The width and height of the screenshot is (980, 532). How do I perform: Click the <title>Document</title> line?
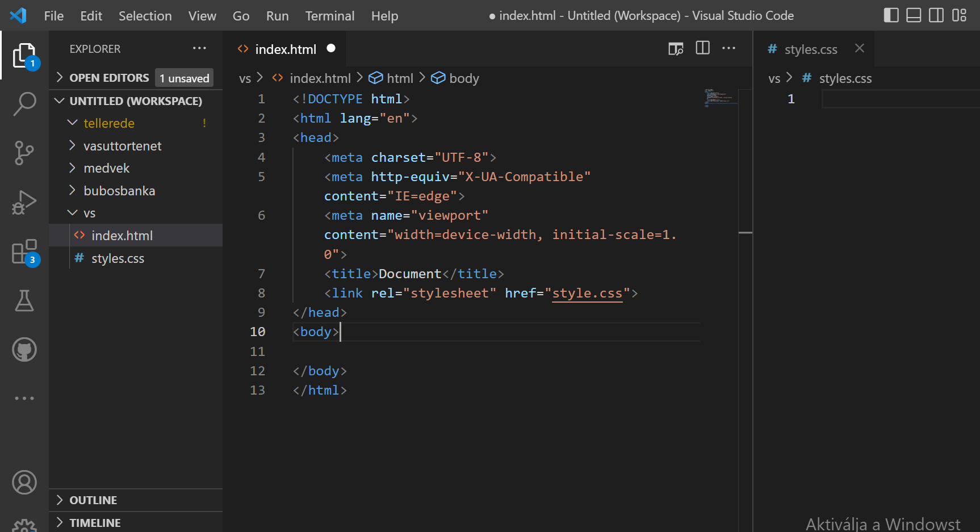tap(414, 274)
